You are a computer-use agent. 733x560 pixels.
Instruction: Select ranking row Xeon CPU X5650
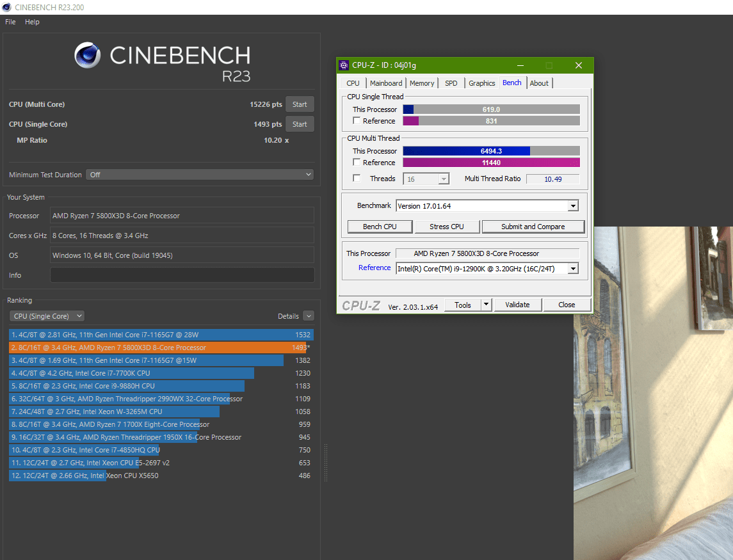(161, 476)
